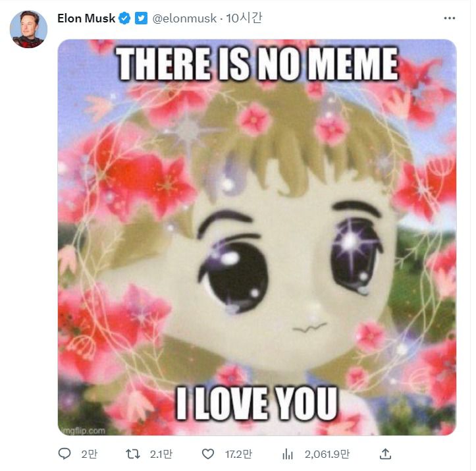Image resolution: width=476 pixels, height=471 pixels.
Task: Click the THERE IS NO MEME caption
Action: [x=257, y=64]
